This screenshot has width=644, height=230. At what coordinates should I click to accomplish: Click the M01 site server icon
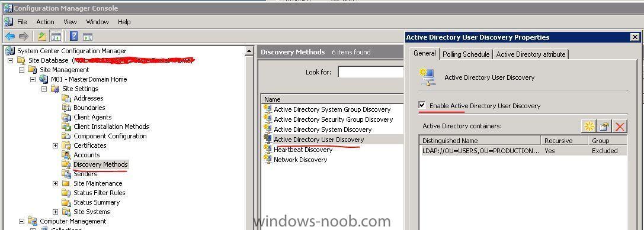tap(43, 79)
